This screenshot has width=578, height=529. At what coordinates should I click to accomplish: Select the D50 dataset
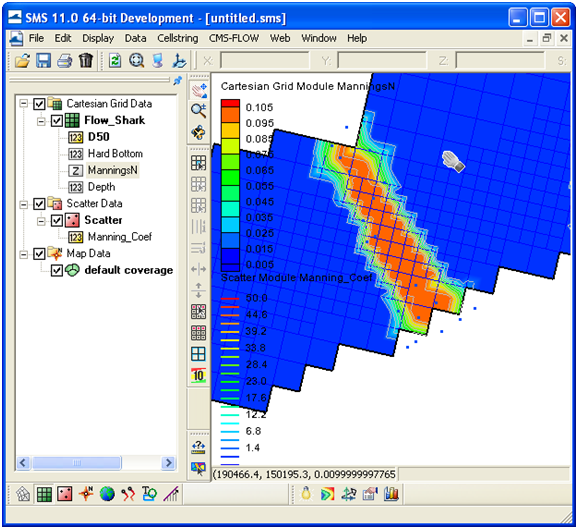(98, 137)
